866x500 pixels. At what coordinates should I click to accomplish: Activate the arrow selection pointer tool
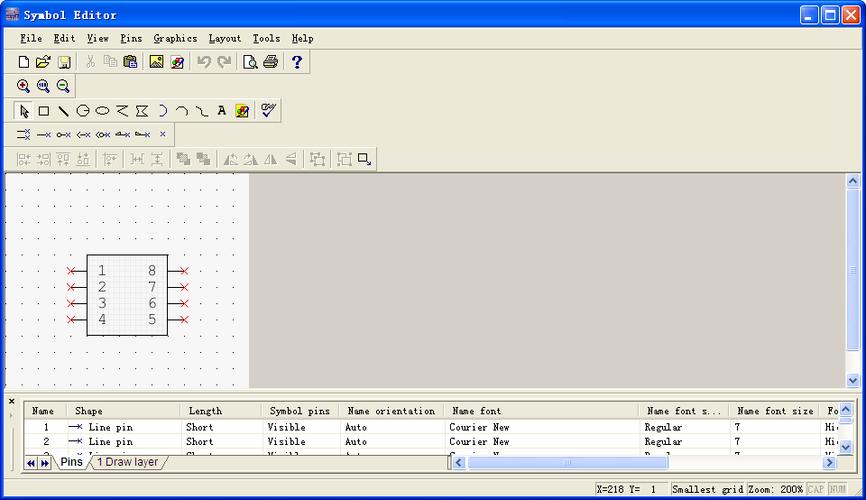(24, 111)
